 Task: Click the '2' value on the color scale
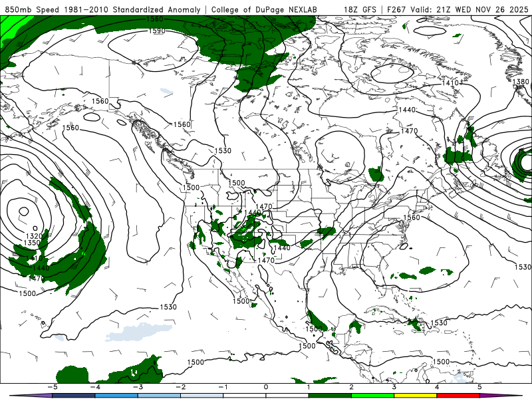coord(351,388)
